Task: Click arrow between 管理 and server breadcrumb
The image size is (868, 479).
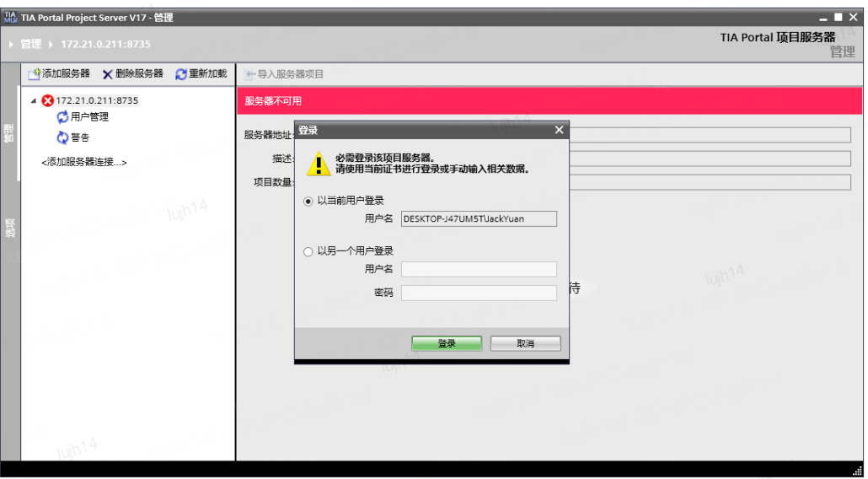Action: (51, 45)
